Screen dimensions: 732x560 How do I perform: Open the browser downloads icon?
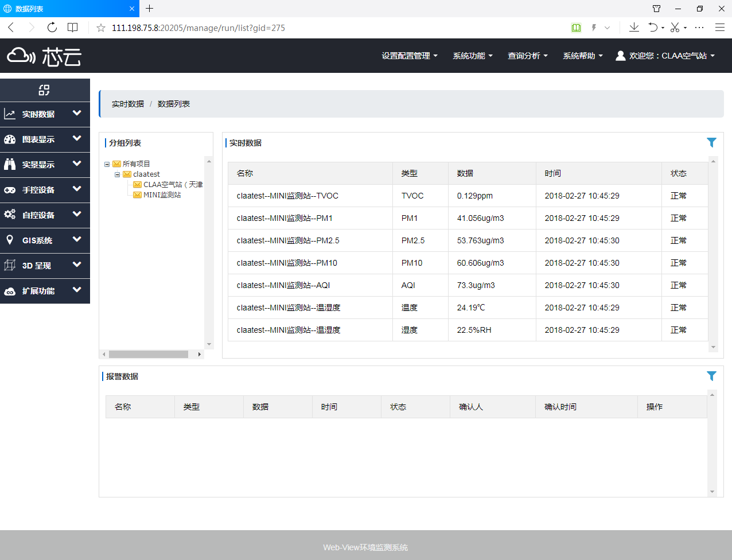(634, 28)
